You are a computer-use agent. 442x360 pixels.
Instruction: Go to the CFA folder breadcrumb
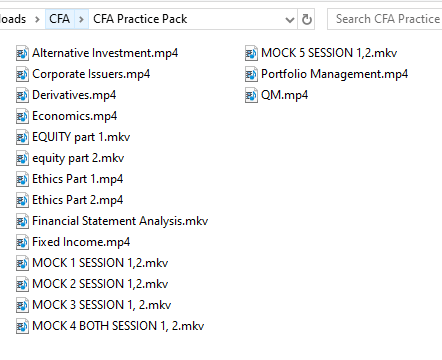tap(60, 19)
